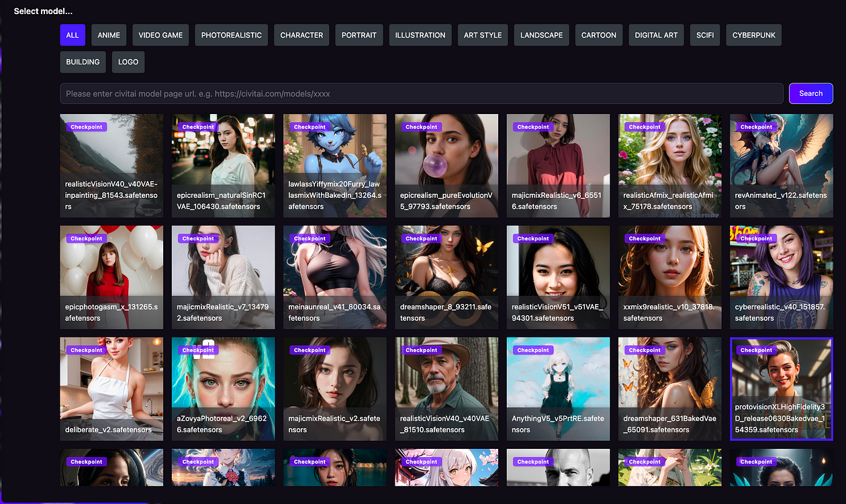Click the civitai model URL input field
This screenshot has height=504, width=846.
(x=422, y=93)
